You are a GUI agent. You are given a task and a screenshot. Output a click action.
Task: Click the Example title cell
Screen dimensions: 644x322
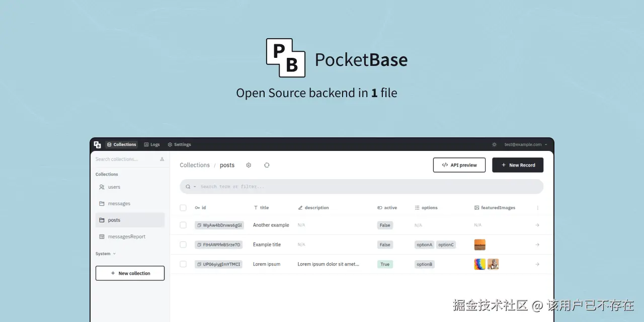pos(267,245)
